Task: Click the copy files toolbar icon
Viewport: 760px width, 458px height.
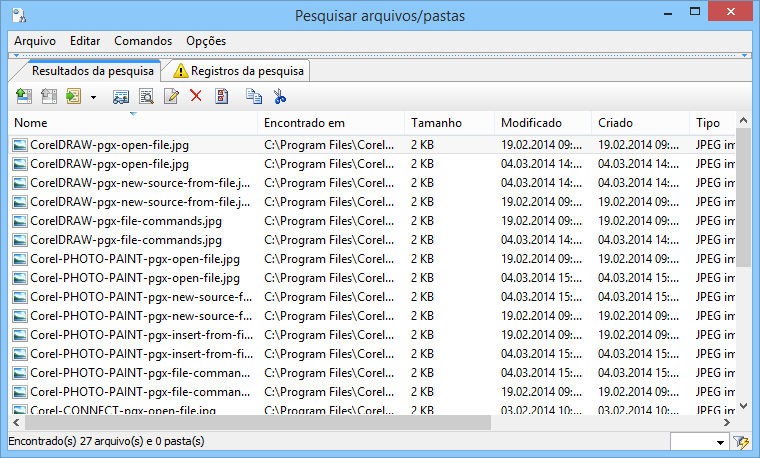Action: tap(253, 96)
